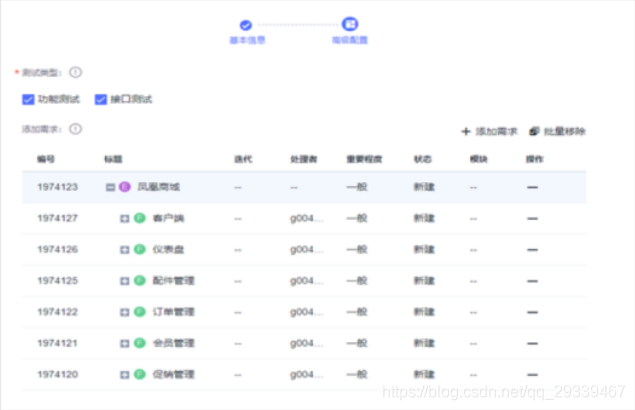This screenshot has height=410, width=635.
Task: Click the green F icon in row 1974120
Action: point(140,374)
